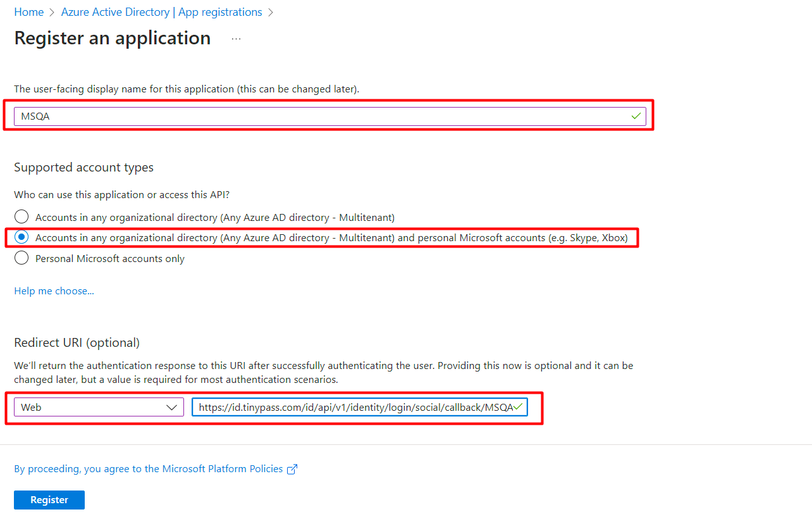Click the Redirect URI (optional) heading
The width and height of the screenshot is (812, 519).
[x=77, y=342]
